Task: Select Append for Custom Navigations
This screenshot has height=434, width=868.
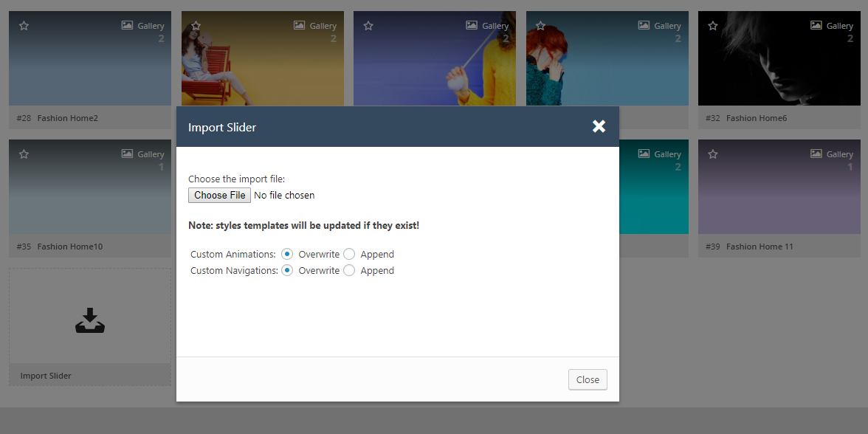Action: (x=349, y=271)
